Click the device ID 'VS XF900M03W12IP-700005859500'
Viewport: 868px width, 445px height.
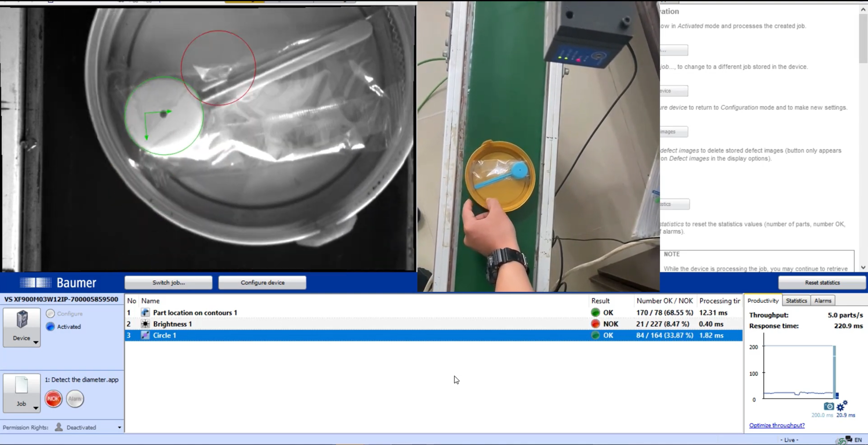(x=61, y=299)
